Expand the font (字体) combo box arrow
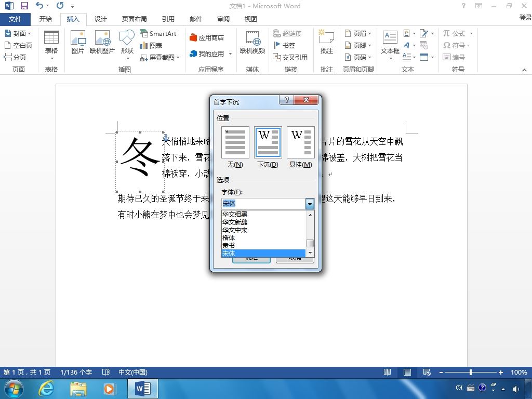This screenshot has height=399, width=532. point(310,204)
